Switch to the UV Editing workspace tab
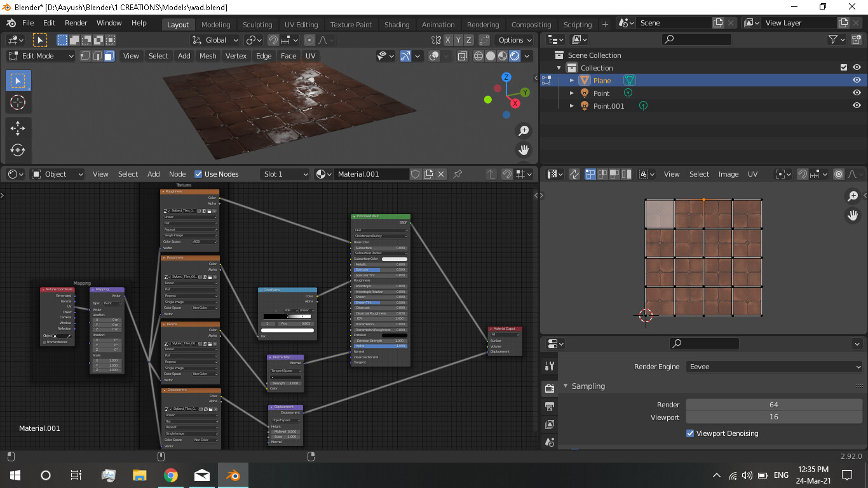Screen dimensions: 868x488 point(301,25)
